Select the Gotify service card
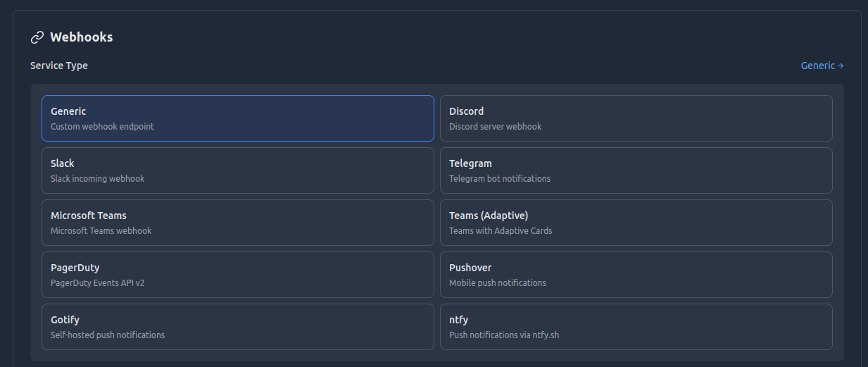 click(x=237, y=327)
